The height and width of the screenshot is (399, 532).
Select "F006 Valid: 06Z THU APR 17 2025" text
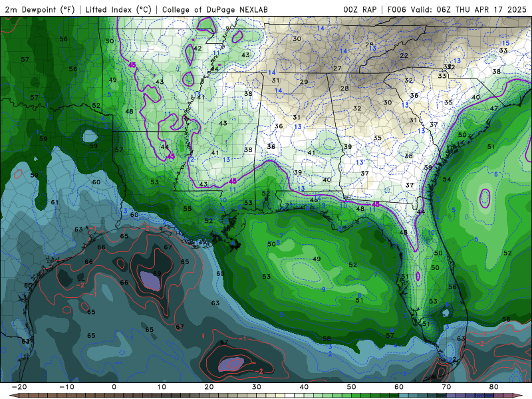(457, 9)
